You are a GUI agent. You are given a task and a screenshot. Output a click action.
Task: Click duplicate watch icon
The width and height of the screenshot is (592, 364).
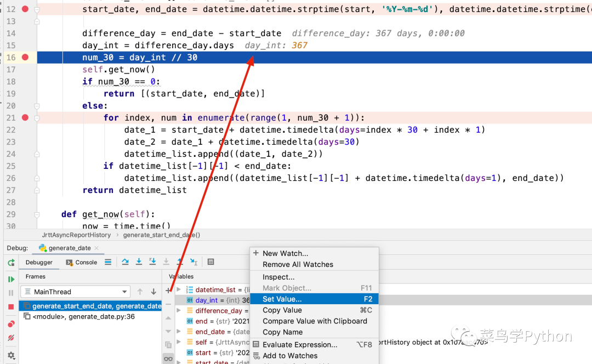tap(168, 345)
